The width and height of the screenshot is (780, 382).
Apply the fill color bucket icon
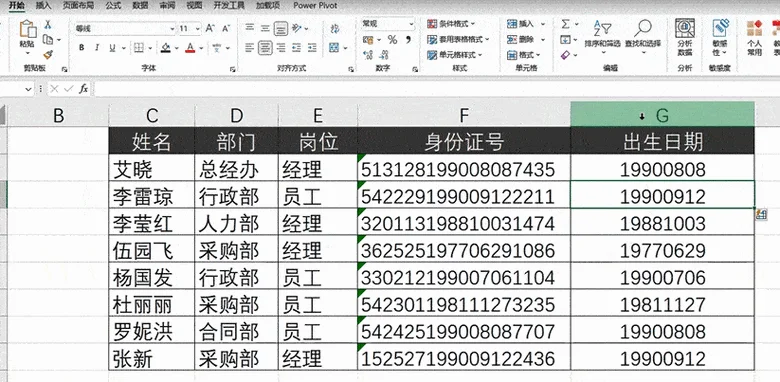(166, 48)
